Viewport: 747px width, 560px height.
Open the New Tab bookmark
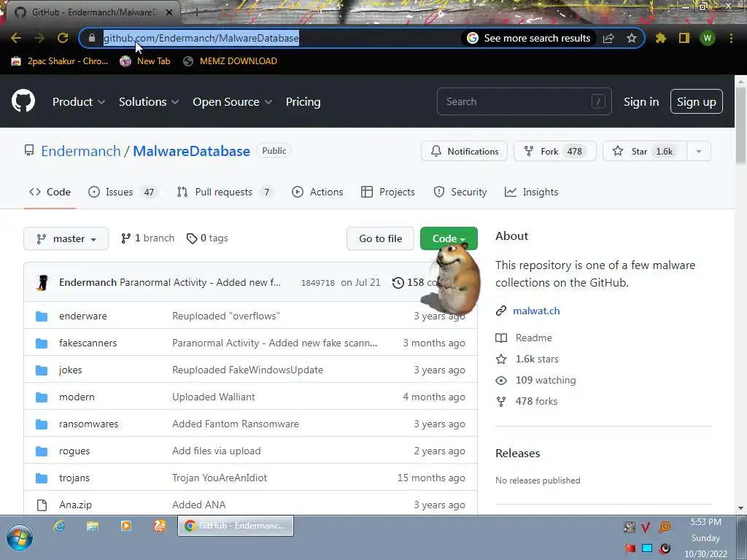(x=145, y=61)
